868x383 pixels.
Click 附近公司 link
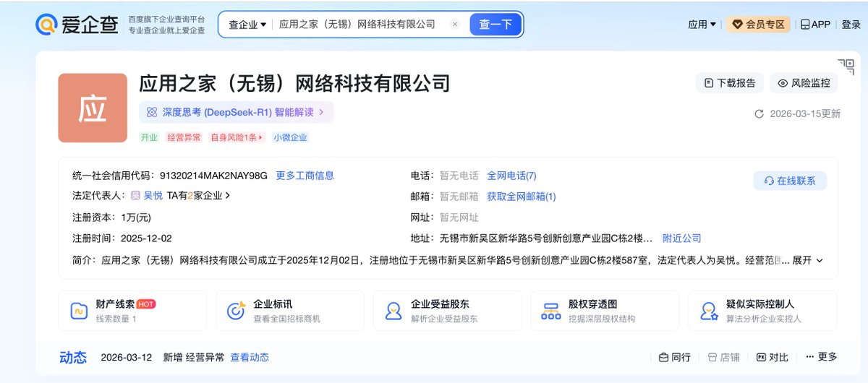(x=681, y=238)
